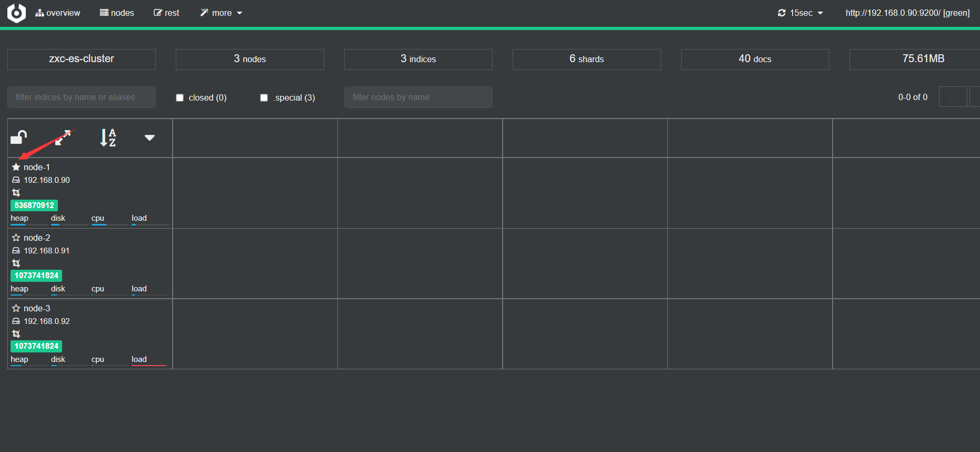Screen dimensions: 980x452
Task: Open the overview page
Action: click(58, 13)
